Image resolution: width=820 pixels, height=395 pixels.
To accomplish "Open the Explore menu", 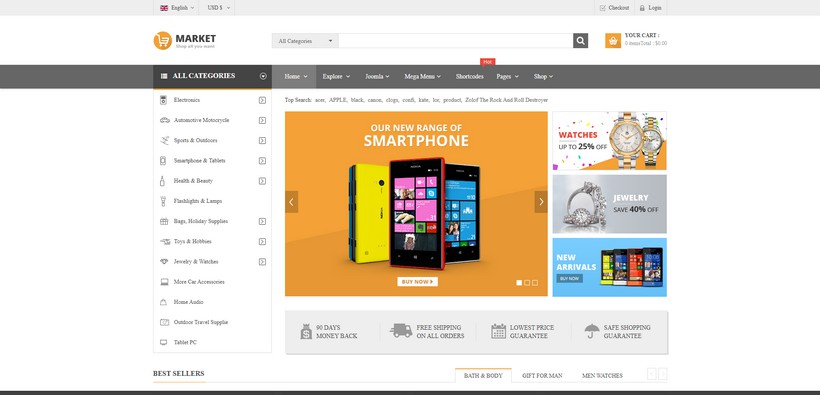I will [336, 76].
